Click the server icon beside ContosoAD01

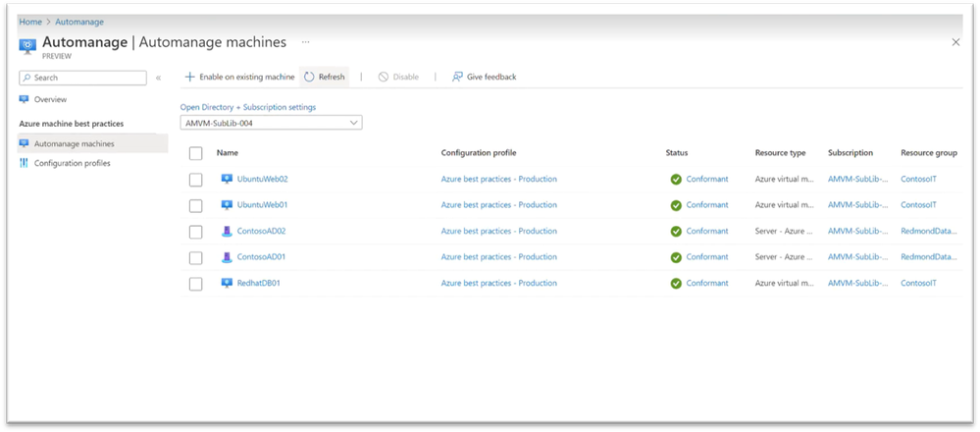pos(227,257)
